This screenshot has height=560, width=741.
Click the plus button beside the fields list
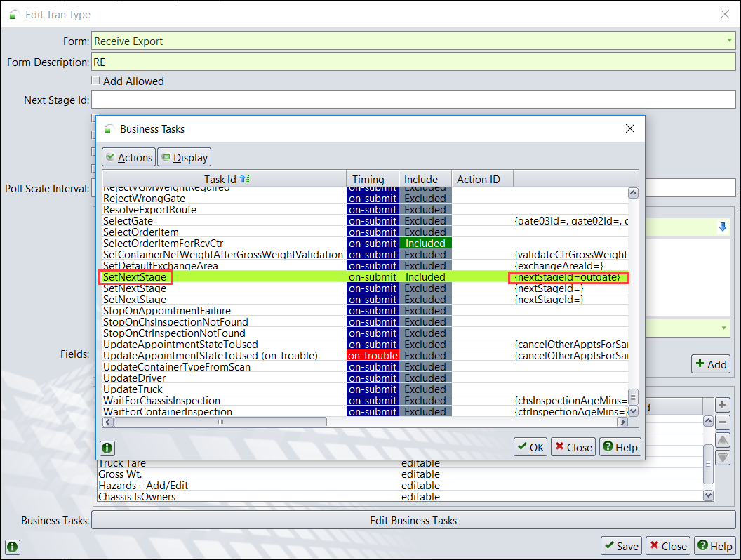tap(722, 405)
